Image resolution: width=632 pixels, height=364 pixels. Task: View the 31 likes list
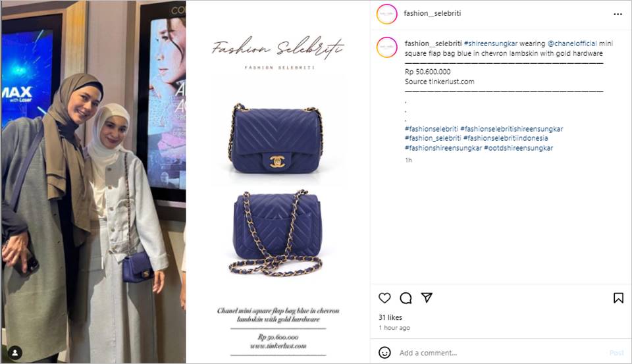tap(390, 317)
